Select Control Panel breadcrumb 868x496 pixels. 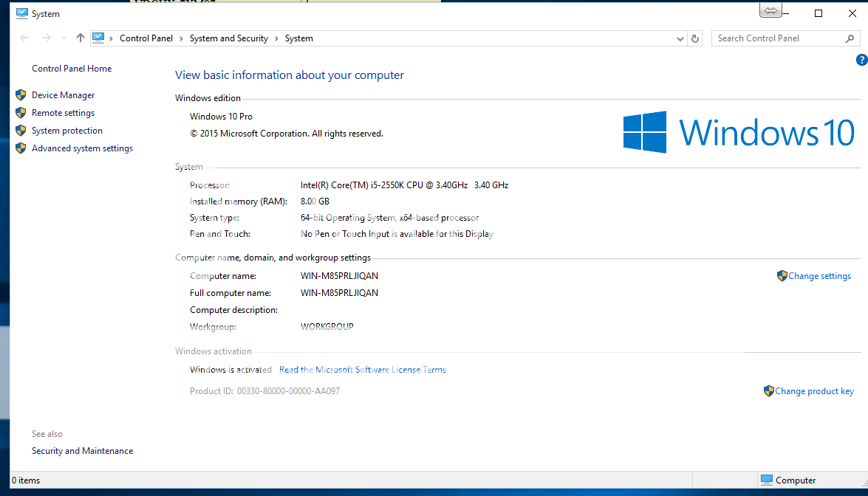point(146,38)
